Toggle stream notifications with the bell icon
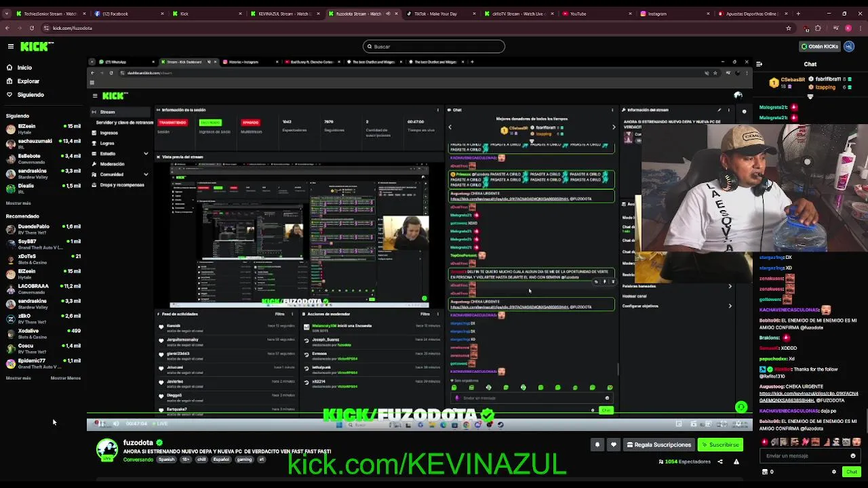This screenshot has width=868, height=488. [597, 445]
